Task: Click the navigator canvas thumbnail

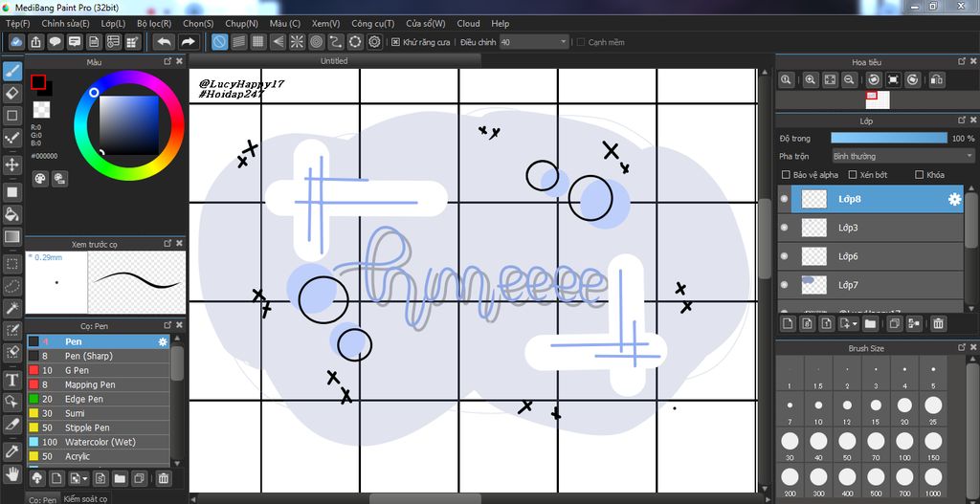Action: (x=878, y=99)
